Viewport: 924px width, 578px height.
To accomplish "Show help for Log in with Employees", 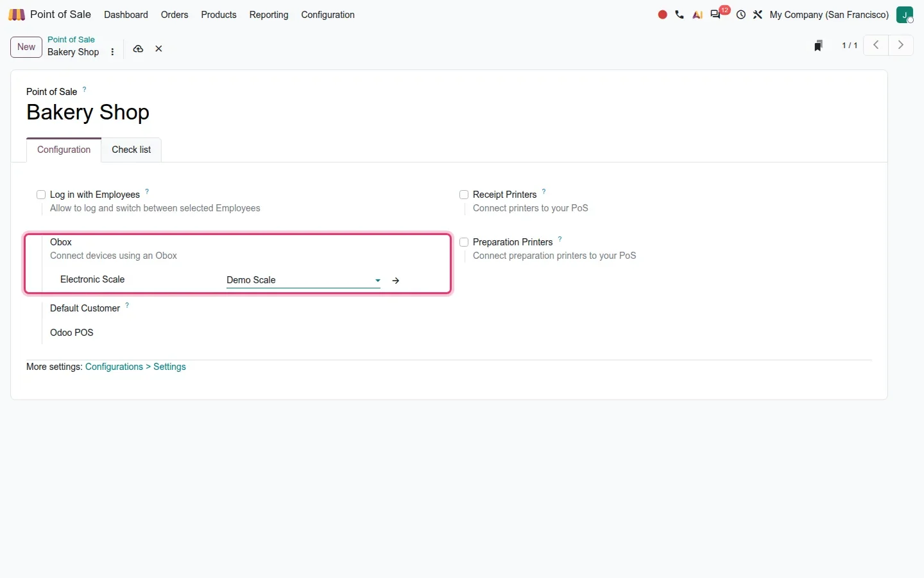I will (147, 191).
